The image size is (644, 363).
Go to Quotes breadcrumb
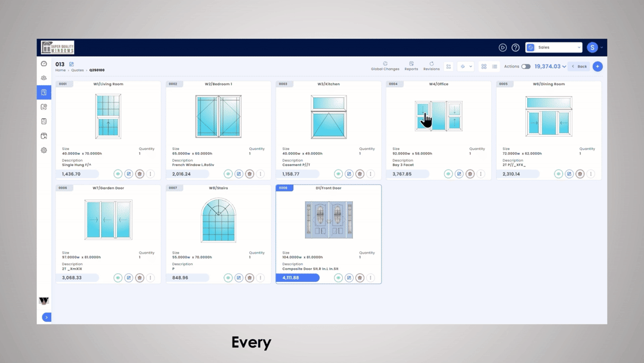pos(77,70)
